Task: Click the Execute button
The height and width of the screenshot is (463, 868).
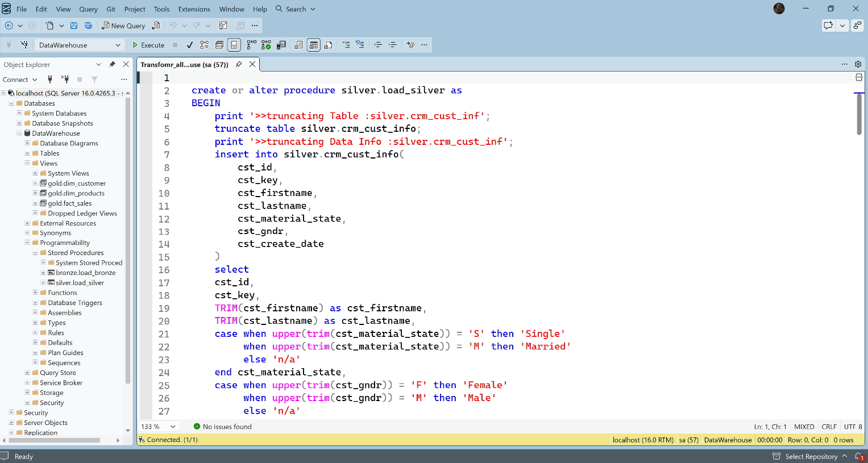Action: click(x=148, y=45)
